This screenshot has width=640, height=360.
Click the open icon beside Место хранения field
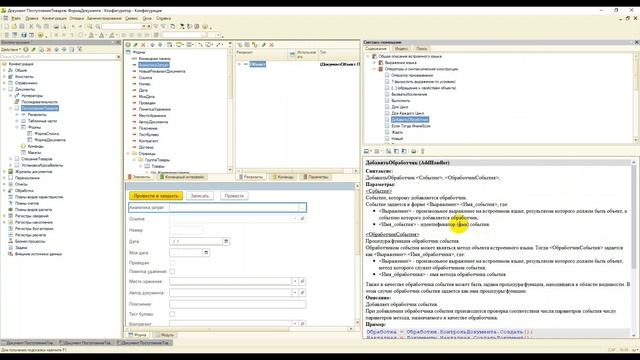[x=302, y=281]
